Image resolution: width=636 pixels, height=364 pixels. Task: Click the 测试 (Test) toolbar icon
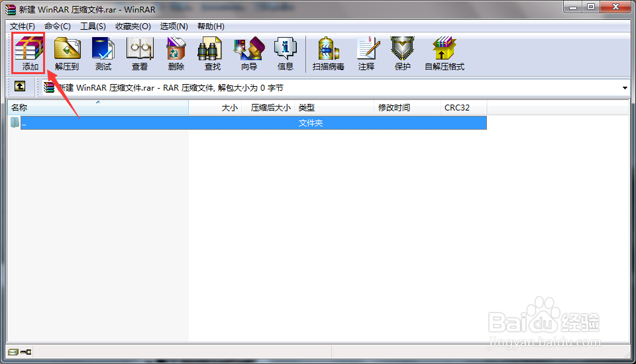click(x=103, y=53)
